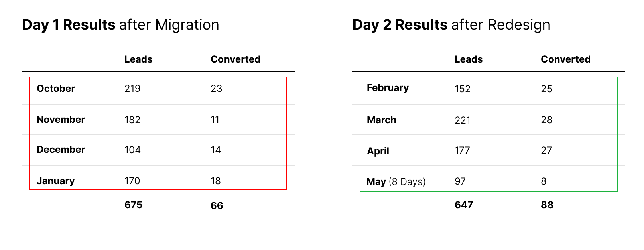Select the Converted column header in Day 2 table

566,59
